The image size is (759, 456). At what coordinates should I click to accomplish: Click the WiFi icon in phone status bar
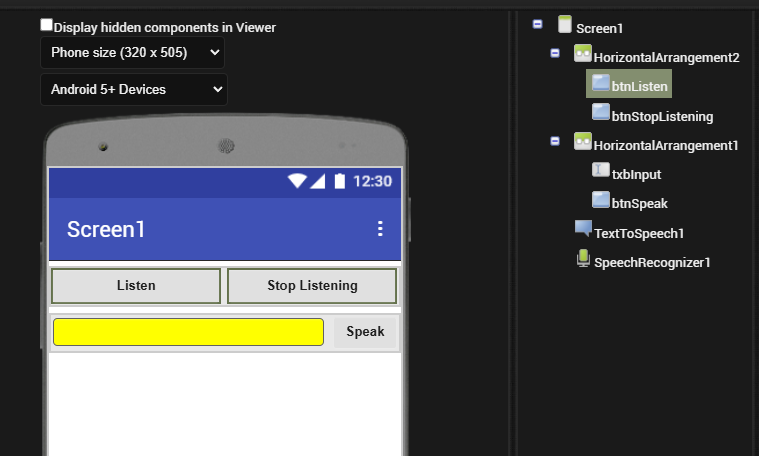tap(297, 181)
